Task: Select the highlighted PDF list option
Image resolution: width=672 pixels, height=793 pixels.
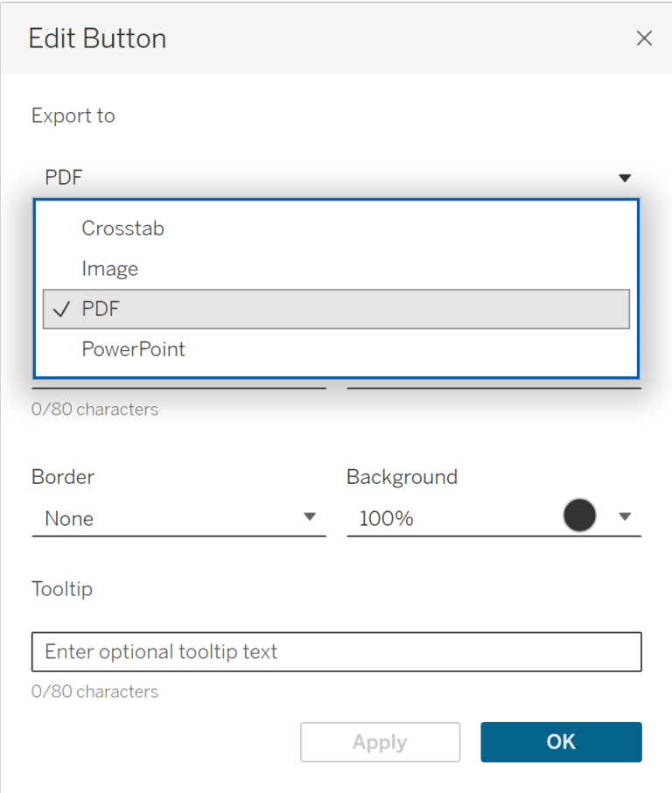Action: (336, 309)
